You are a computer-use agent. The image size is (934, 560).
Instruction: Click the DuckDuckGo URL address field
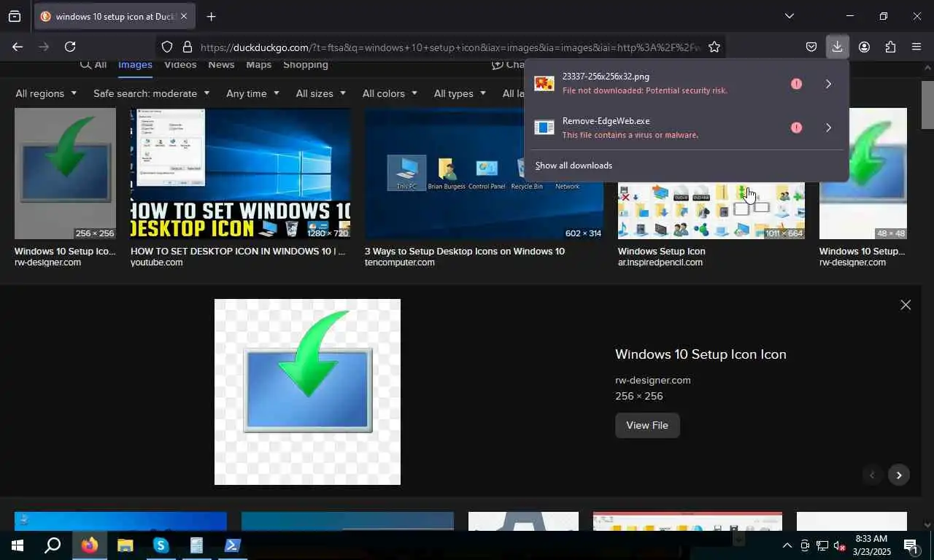coord(449,47)
